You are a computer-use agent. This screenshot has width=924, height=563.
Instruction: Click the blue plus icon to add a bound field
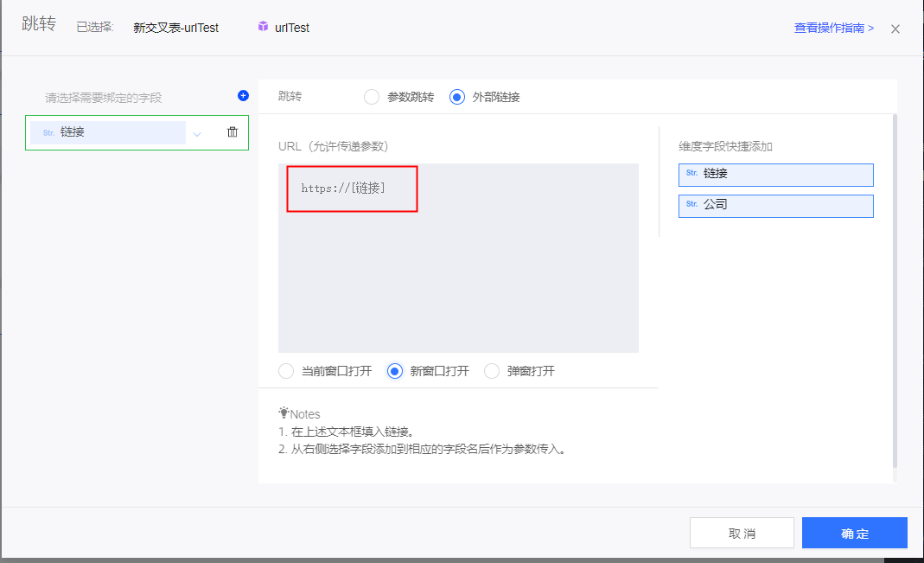(x=243, y=96)
